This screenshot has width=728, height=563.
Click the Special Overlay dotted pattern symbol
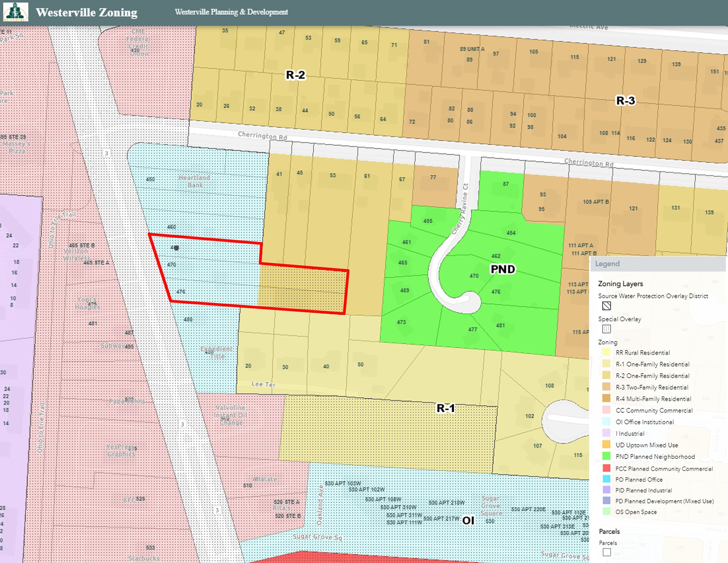click(x=606, y=329)
